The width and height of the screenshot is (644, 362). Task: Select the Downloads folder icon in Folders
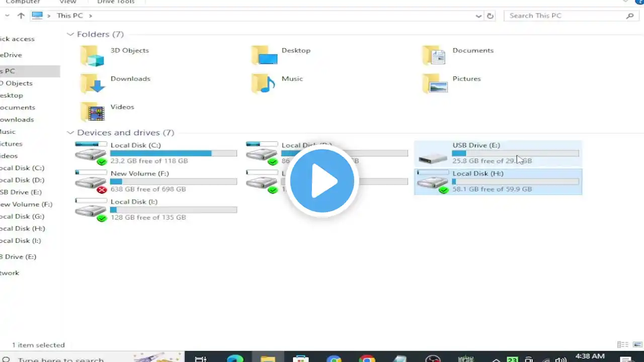[93, 83]
